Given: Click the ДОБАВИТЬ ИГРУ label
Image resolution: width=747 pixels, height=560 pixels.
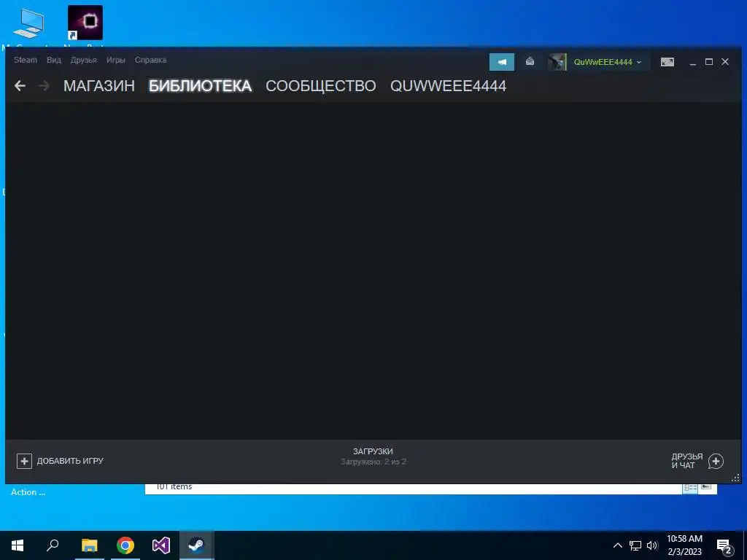Looking at the screenshot, I should click(70, 461).
